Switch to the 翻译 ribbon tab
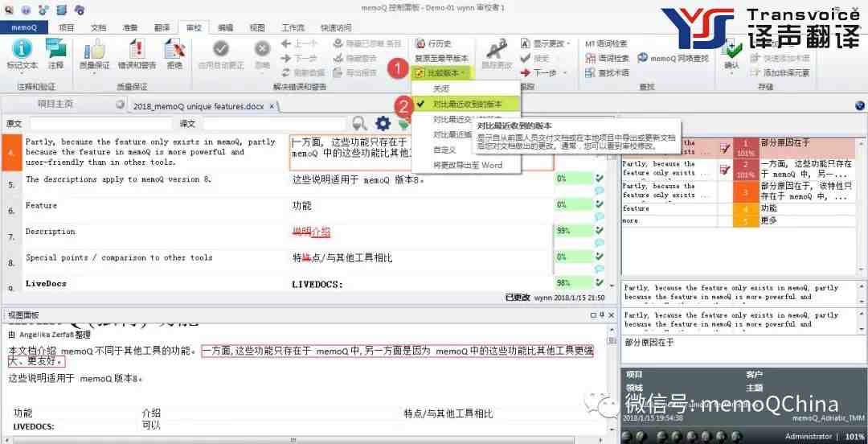The image size is (868, 444). [x=160, y=27]
